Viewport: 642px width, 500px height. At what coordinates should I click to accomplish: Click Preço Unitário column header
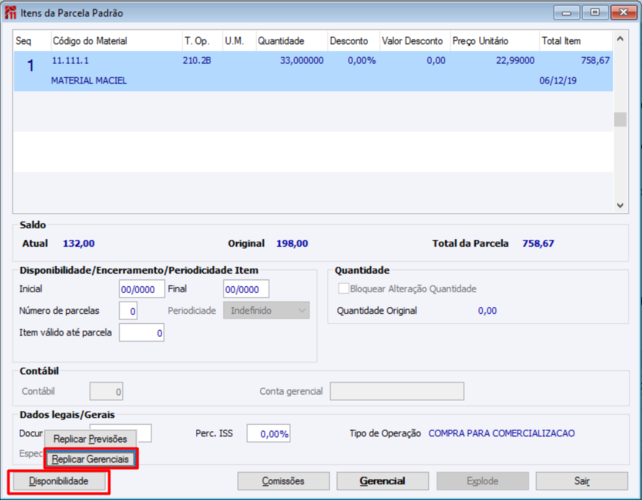(x=495, y=41)
